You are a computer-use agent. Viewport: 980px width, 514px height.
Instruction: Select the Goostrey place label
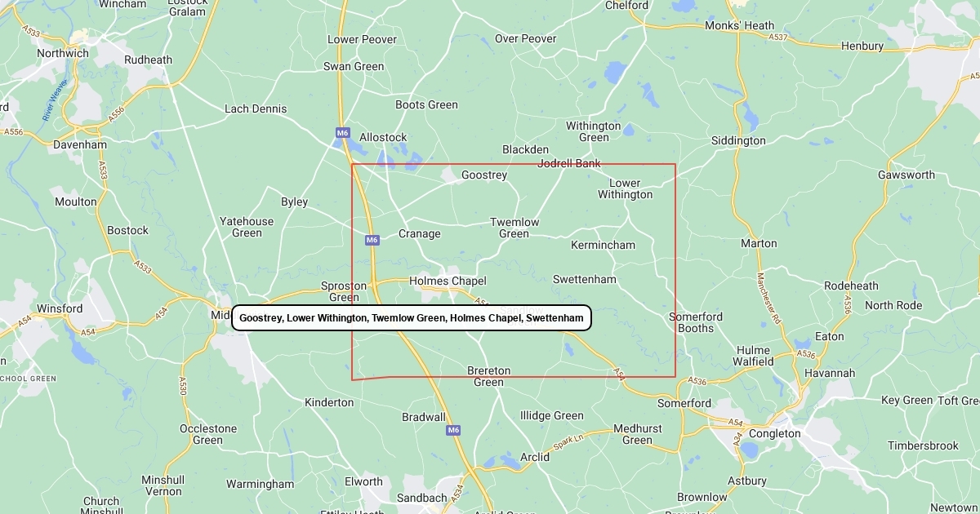484,175
